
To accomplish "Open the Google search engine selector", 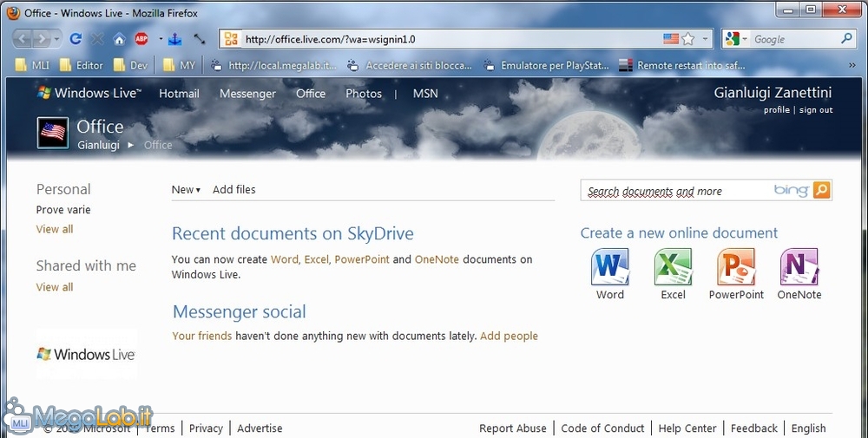I will (x=736, y=39).
